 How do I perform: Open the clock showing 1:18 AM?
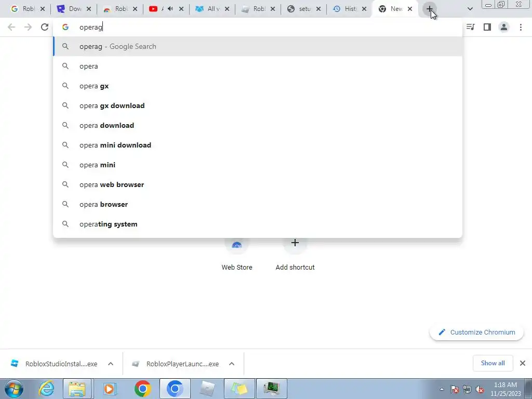506,389
